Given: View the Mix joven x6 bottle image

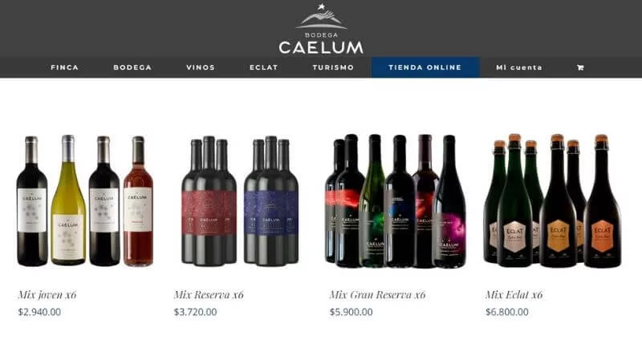Looking at the screenshot, I should (x=85, y=200).
